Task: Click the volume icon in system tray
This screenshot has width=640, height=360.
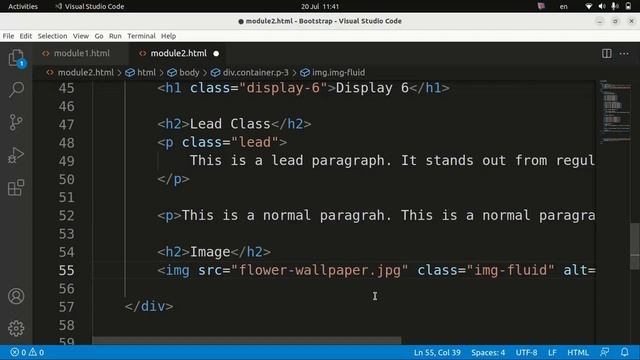Action: click(x=602, y=6)
